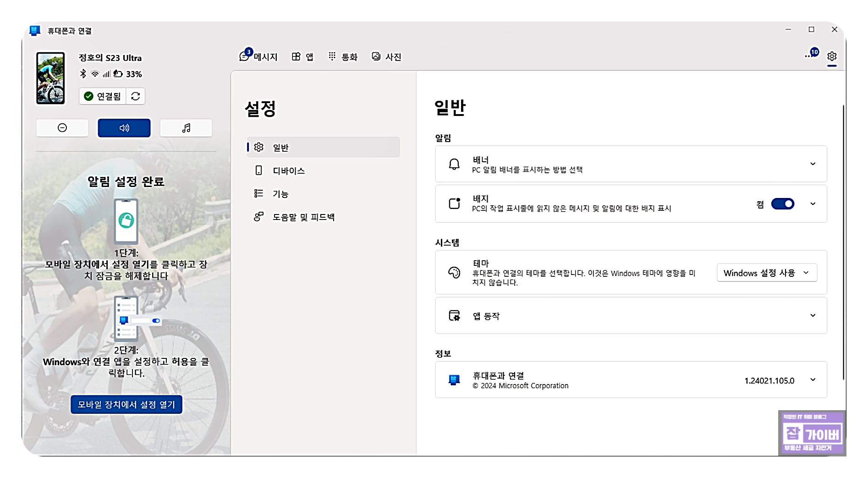Click the 33% battery percentage text
Screen dimensions: 868x478
(x=134, y=74)
